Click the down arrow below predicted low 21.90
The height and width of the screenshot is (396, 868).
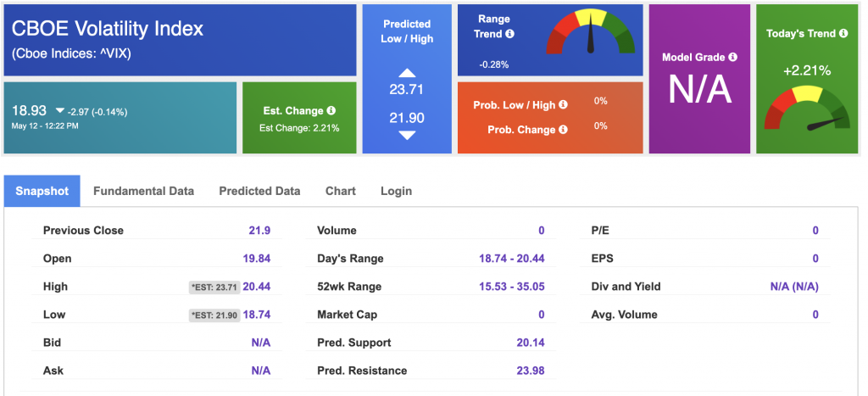(x=407, y=135)
